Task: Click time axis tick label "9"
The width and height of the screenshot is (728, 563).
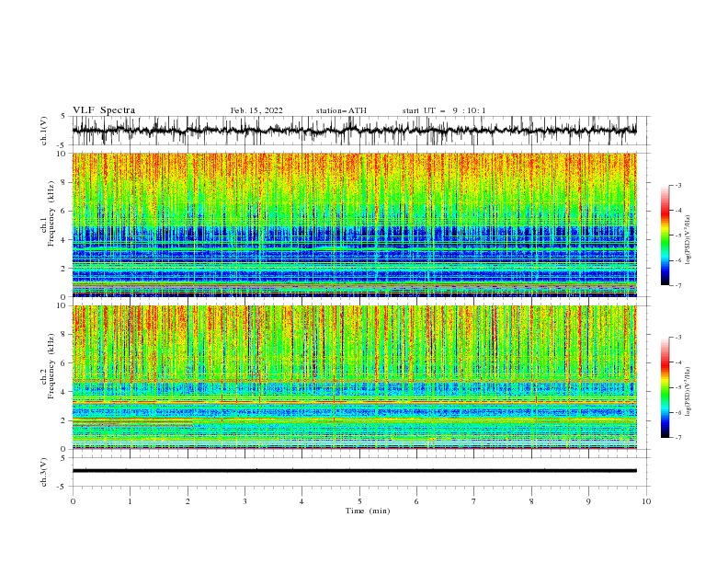Action: (588, 501)
